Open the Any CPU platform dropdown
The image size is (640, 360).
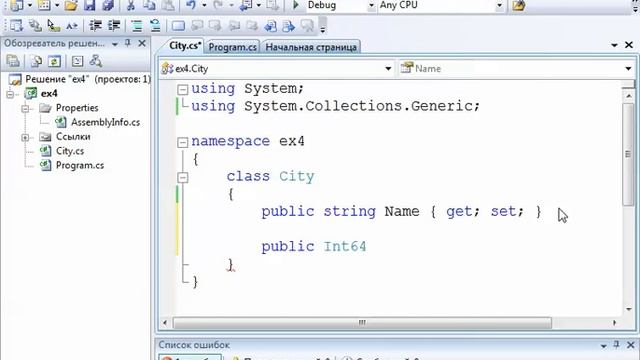(499, 5)
